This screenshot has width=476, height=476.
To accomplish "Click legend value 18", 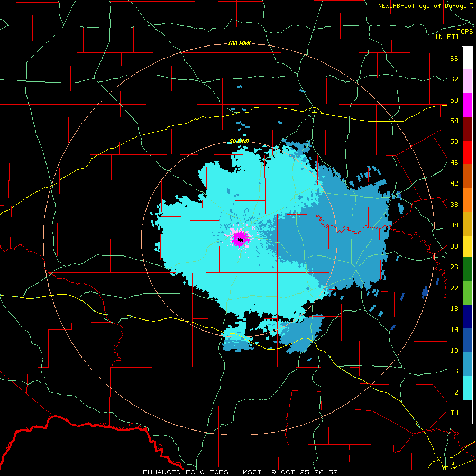I will [x=454, y=309].
